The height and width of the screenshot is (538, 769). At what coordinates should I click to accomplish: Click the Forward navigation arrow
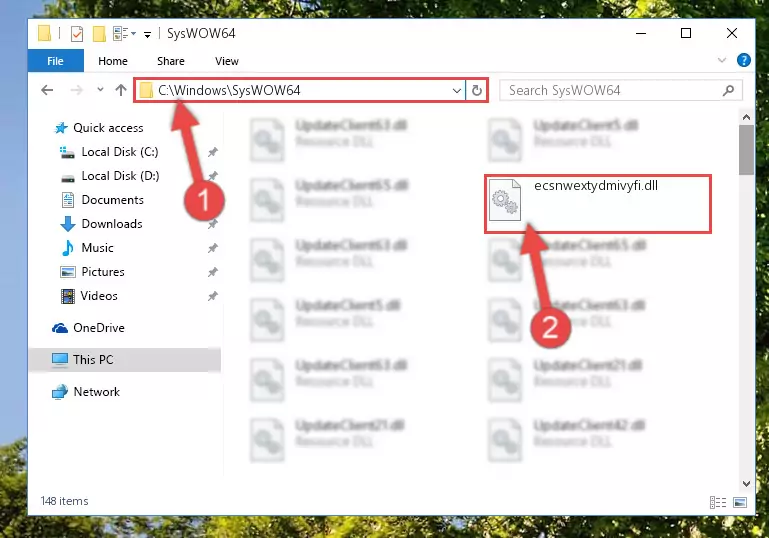point(77,90)
